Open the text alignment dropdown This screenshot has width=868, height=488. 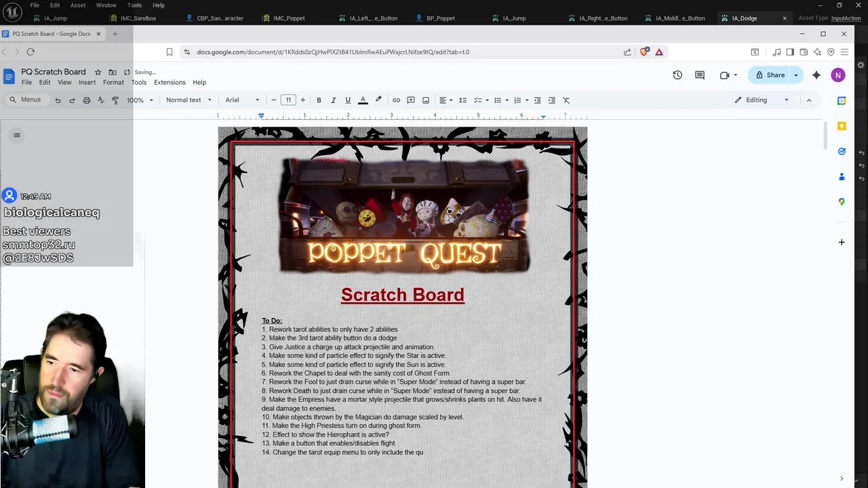pos(446,100)
